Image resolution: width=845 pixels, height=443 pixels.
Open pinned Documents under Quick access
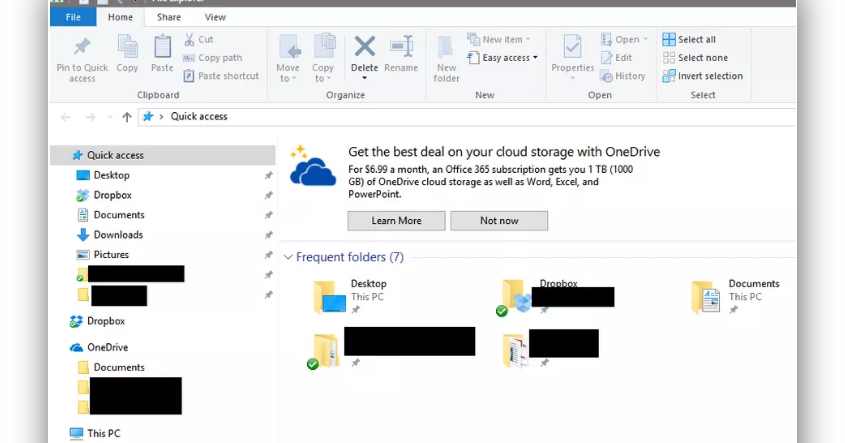[x=119, y=215]
